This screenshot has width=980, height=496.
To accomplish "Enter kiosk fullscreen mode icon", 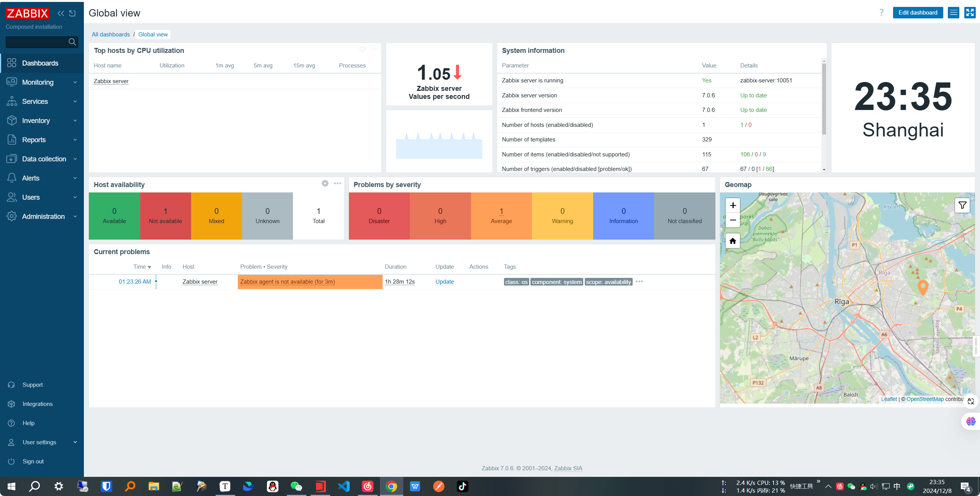I will click(970, 13).
